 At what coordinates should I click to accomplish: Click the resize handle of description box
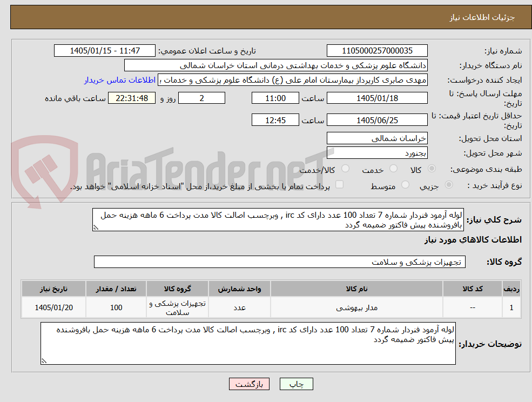(96, 227)
